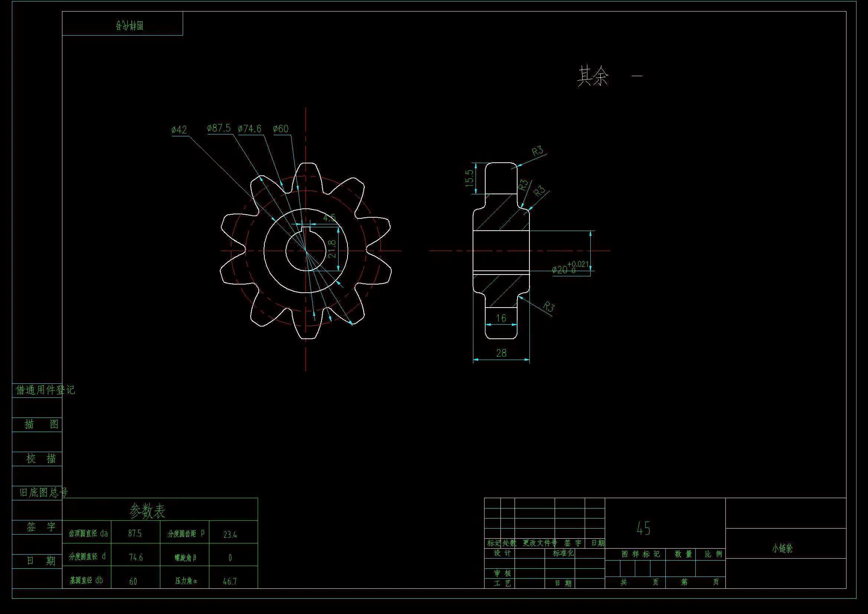Select the 46.7 pressure angle value

[230, 581]
